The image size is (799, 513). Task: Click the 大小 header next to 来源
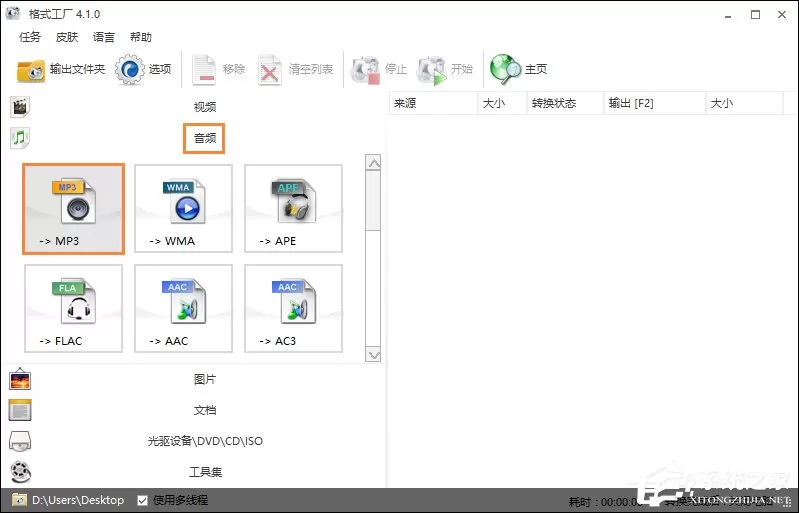502,103
